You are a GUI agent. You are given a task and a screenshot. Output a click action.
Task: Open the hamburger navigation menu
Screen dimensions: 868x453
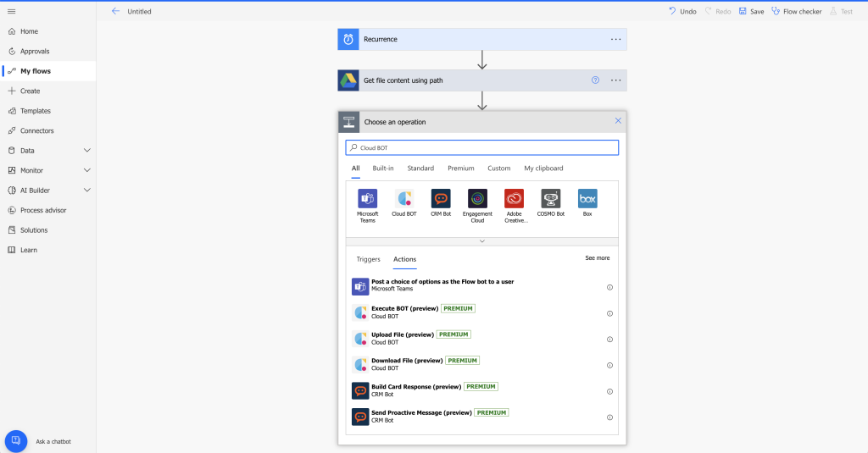click(x=12, y=11)
